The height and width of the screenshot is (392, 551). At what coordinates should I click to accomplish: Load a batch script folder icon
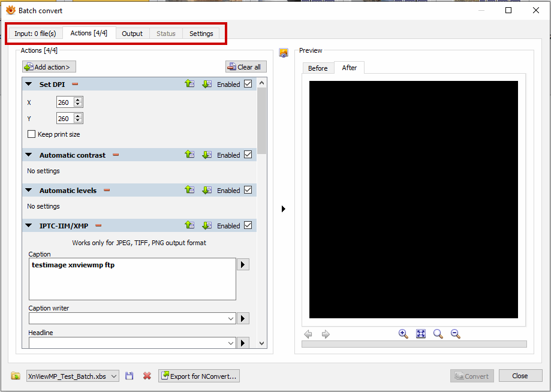coord(16,376)
